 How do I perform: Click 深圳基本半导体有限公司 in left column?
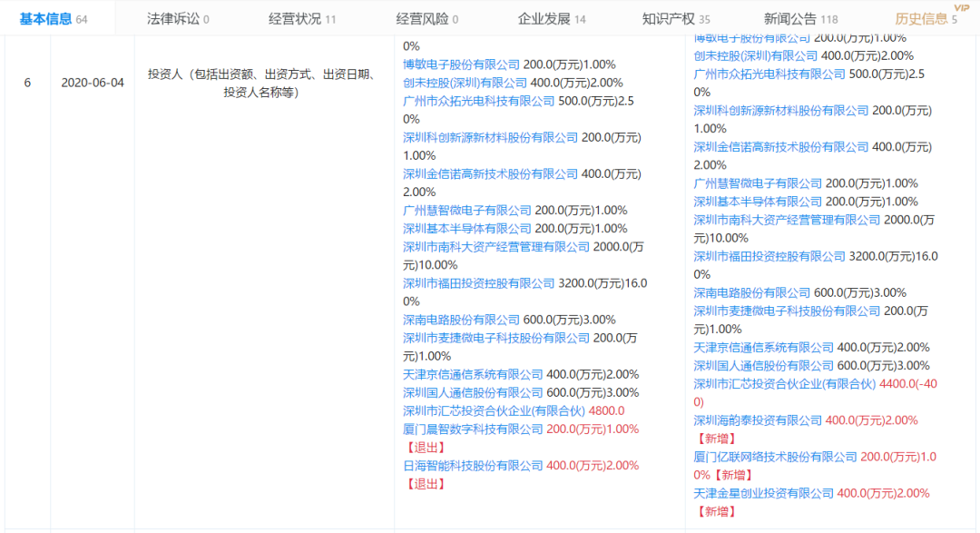(x=467, y=228)
